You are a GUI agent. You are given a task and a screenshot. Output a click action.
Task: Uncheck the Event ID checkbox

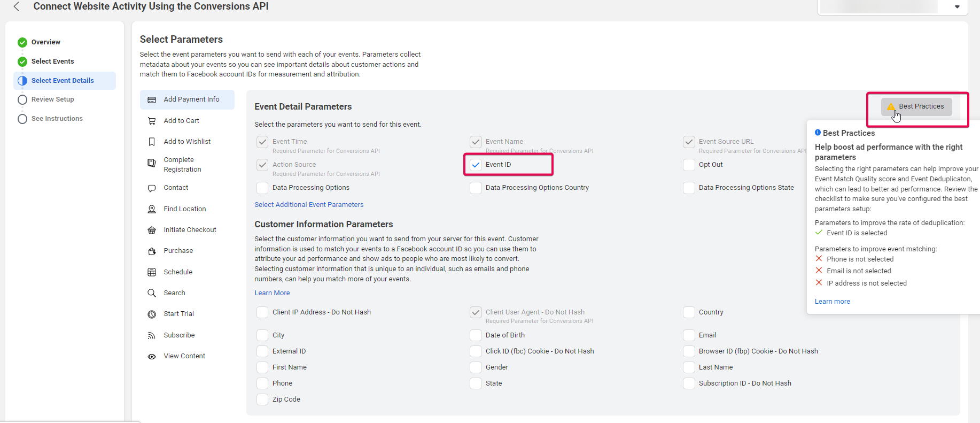pyautogui.click(x=476, y=165)
